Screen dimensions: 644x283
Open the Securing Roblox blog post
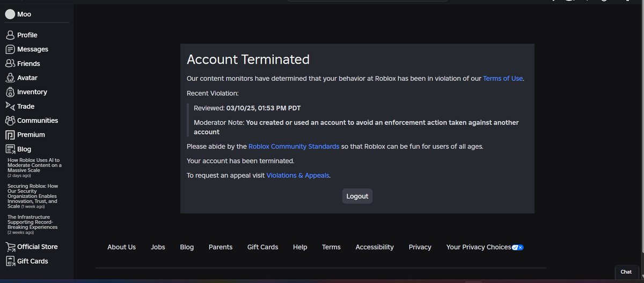[34, 196]
